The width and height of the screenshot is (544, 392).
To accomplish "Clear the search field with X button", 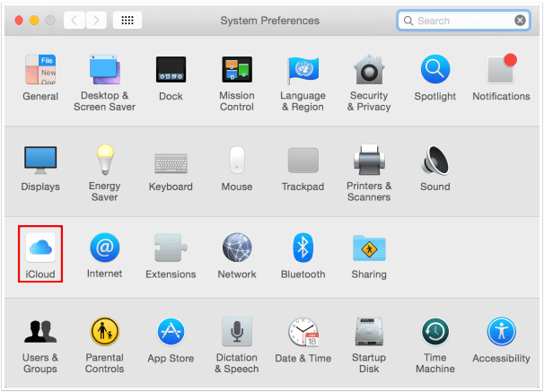I will [x=520, y=21].
